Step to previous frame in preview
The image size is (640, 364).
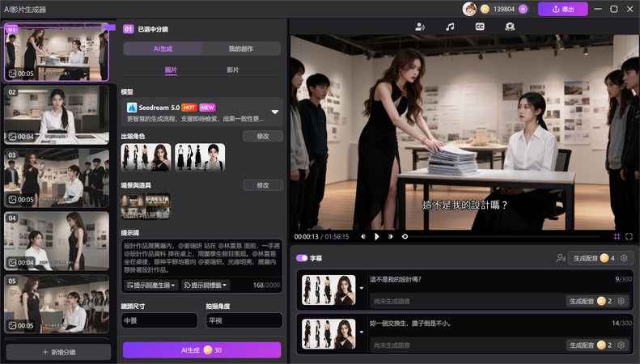[x=362, y=237]
